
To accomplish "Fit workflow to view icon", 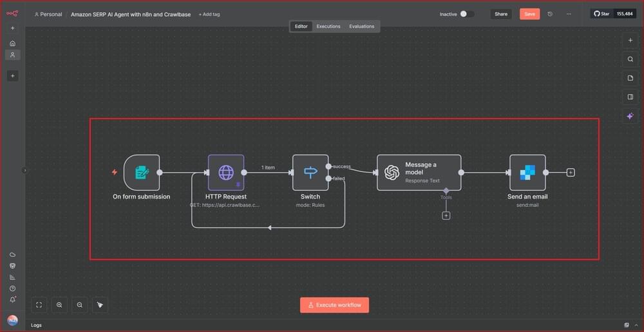I will [x=39, y=305].
